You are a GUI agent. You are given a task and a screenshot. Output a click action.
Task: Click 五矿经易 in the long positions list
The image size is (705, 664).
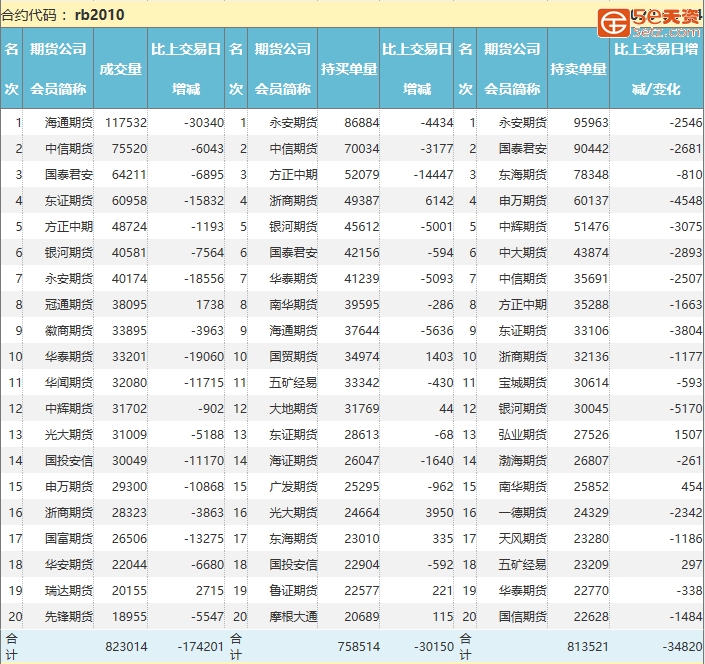coord(293,383)
